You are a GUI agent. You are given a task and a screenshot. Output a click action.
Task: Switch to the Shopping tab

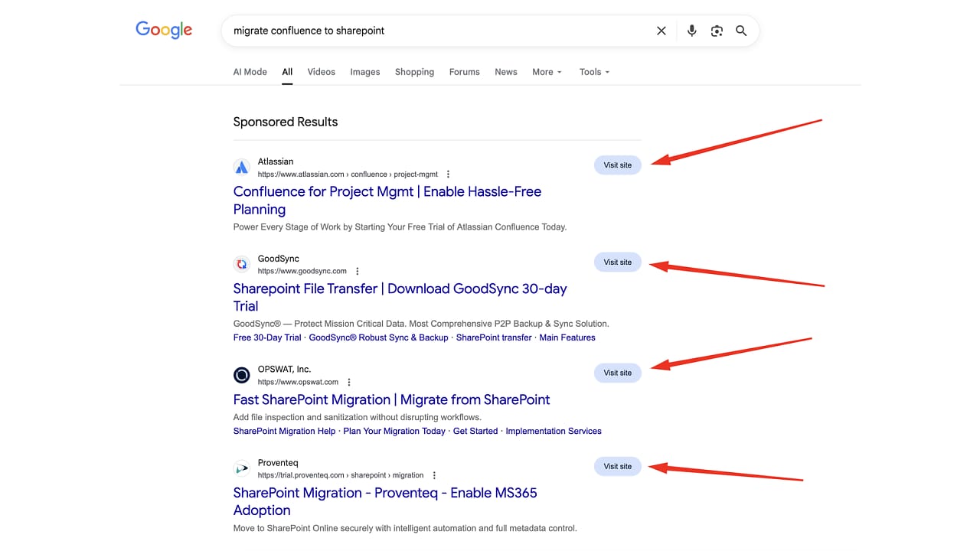pyautogui.click(x=414, y=72)
